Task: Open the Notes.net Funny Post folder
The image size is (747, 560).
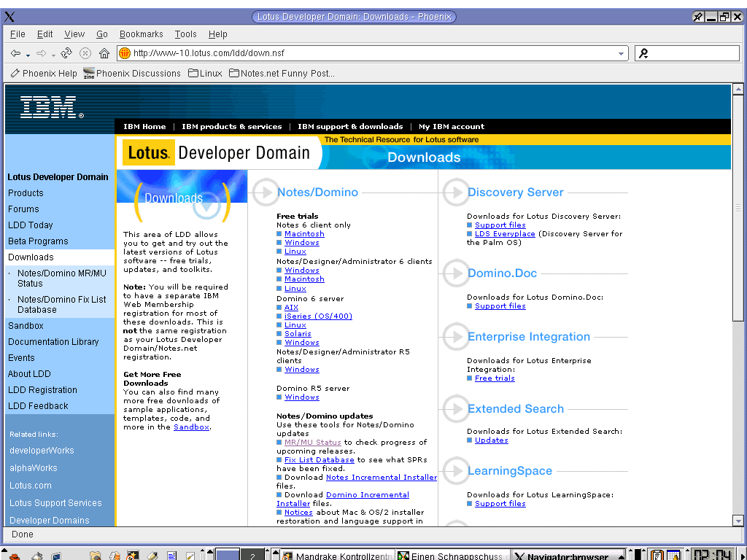Action: click(282, 74)
